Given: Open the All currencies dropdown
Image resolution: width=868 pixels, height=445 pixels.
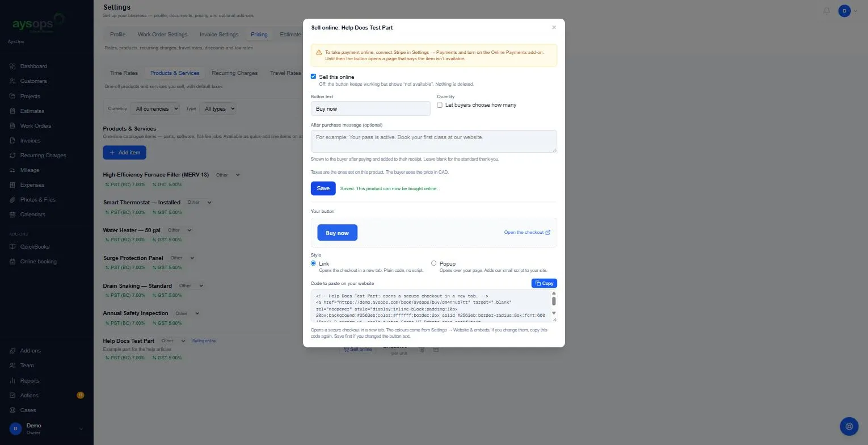Looking at the screenshot, I should pyautogui.click(x=155, y=108).
